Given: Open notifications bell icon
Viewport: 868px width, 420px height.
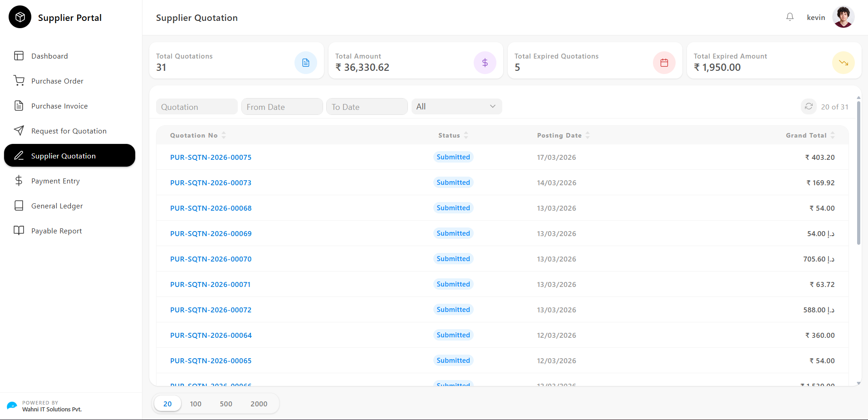Looking at the screenshot, I should pyautogui.click(x=790, y=17).
